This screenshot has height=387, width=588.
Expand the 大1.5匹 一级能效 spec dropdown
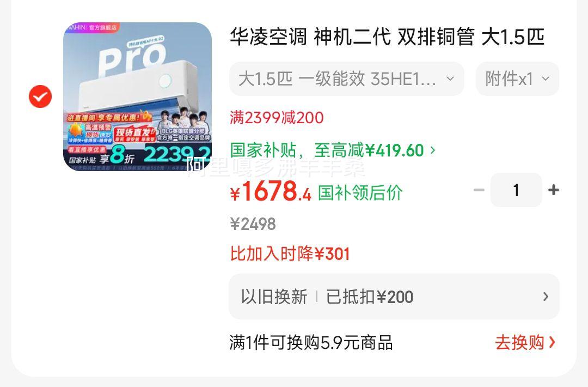click(346, 79)
